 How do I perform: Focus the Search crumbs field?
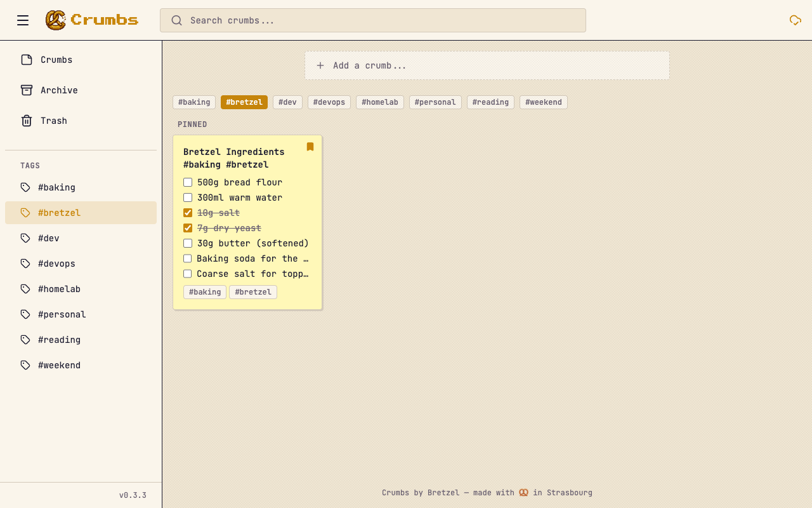pyautogui.click(x=373, y=20)
